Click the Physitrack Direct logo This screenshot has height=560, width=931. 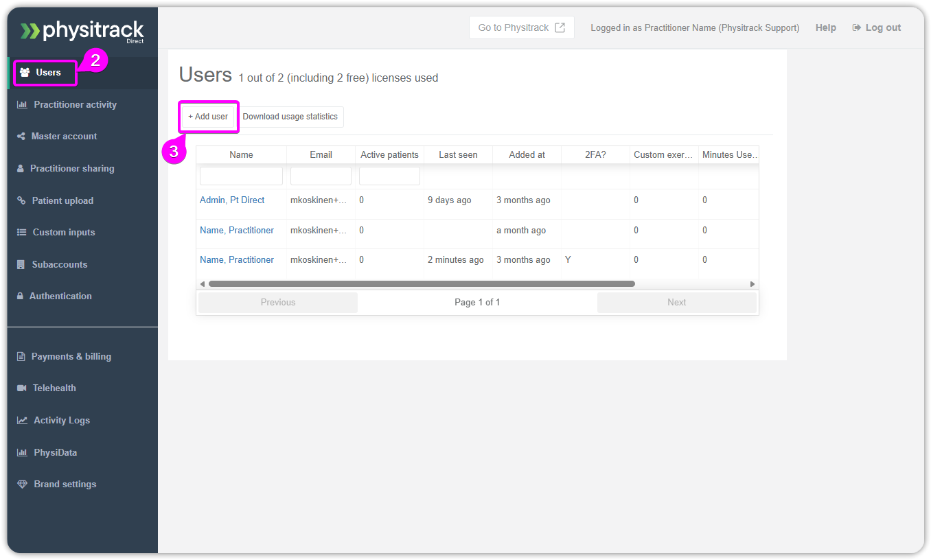pos(82,32)
